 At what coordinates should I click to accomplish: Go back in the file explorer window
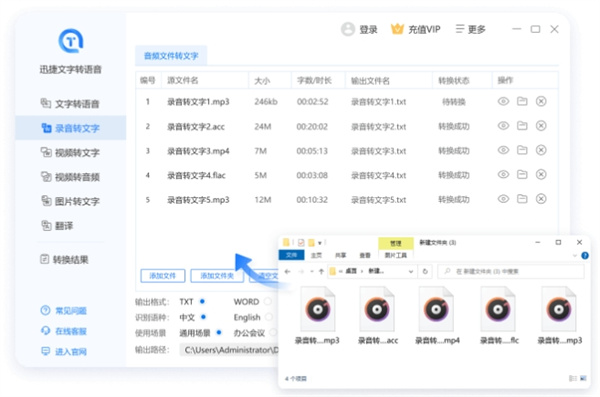pos(288,271)
